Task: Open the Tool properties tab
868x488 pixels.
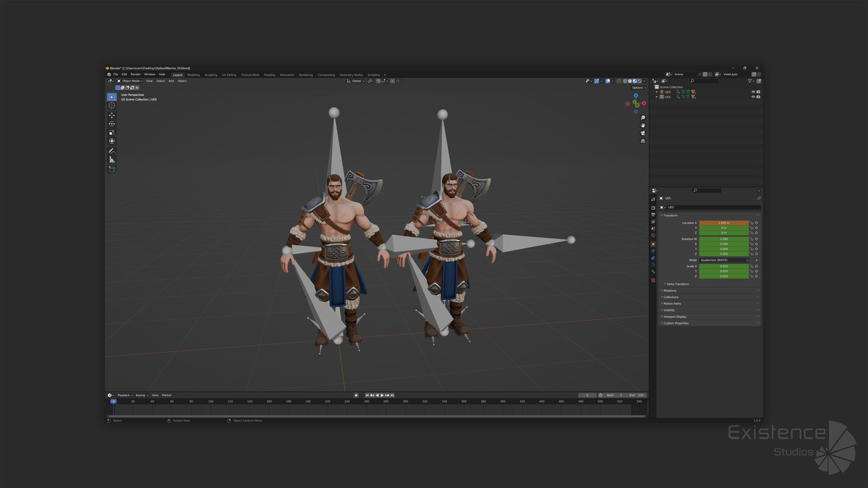Action: tap(653, 200)
